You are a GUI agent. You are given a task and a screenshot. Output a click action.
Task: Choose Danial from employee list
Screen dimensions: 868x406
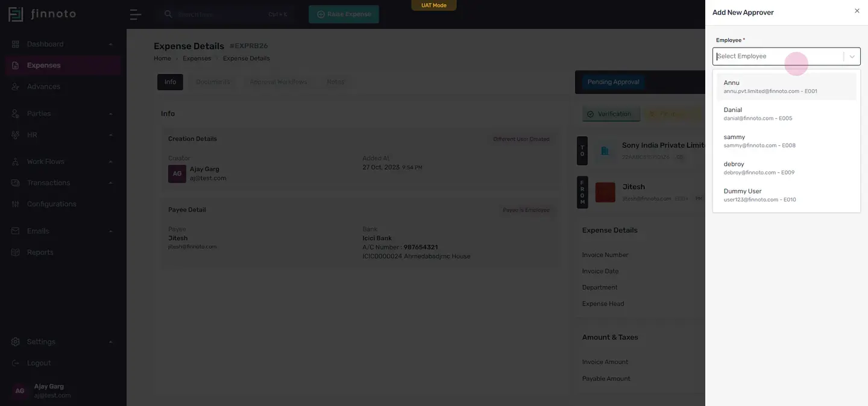[786, 114]
